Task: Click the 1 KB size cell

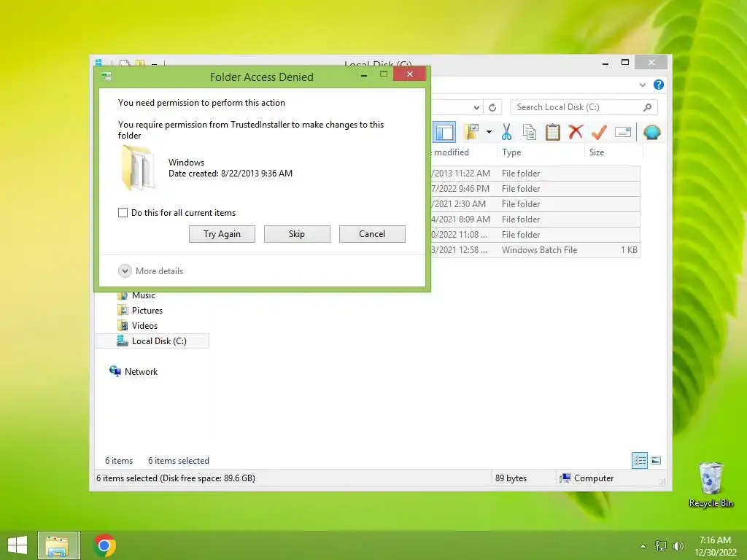Action: 629,250
